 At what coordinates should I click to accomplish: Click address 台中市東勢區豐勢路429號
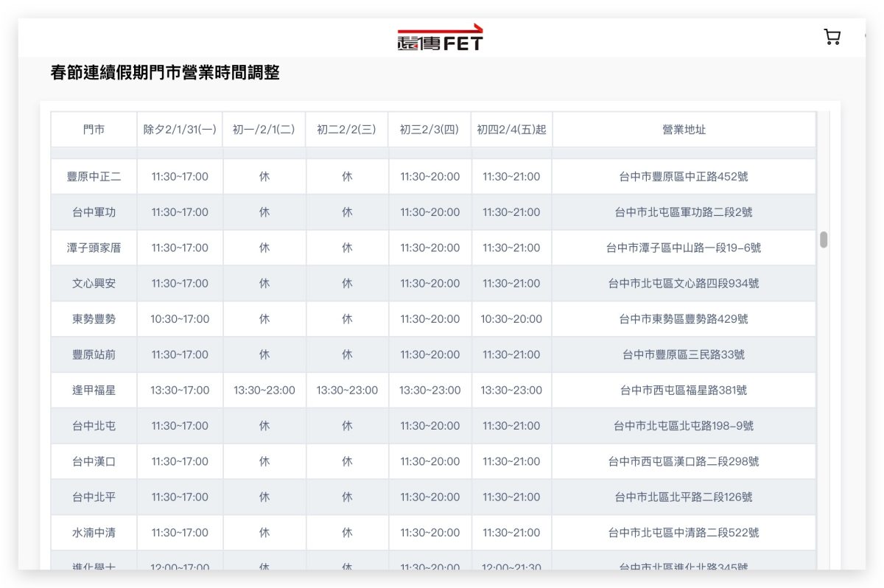(684, 319)
